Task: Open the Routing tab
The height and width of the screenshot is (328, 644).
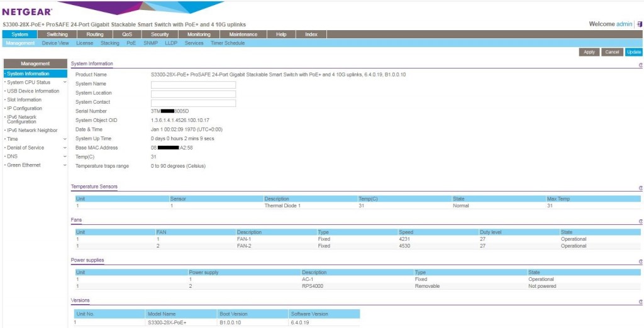Action: click(x=95, y=35)
